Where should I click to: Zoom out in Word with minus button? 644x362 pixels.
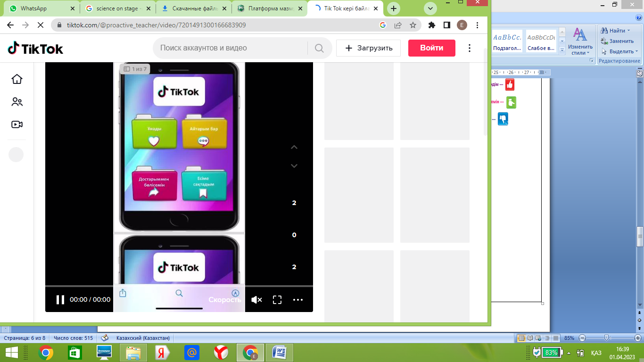click(x=582, y=338)
